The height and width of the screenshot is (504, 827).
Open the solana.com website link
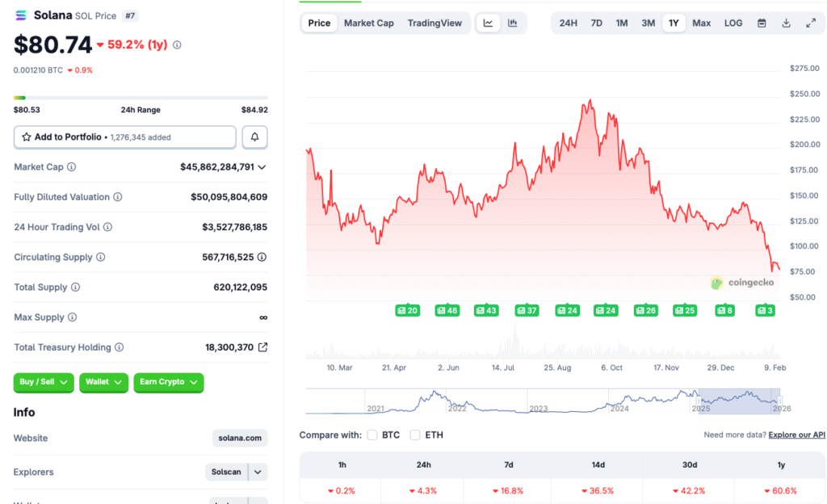pyautogui.click(x=239, y=438)
